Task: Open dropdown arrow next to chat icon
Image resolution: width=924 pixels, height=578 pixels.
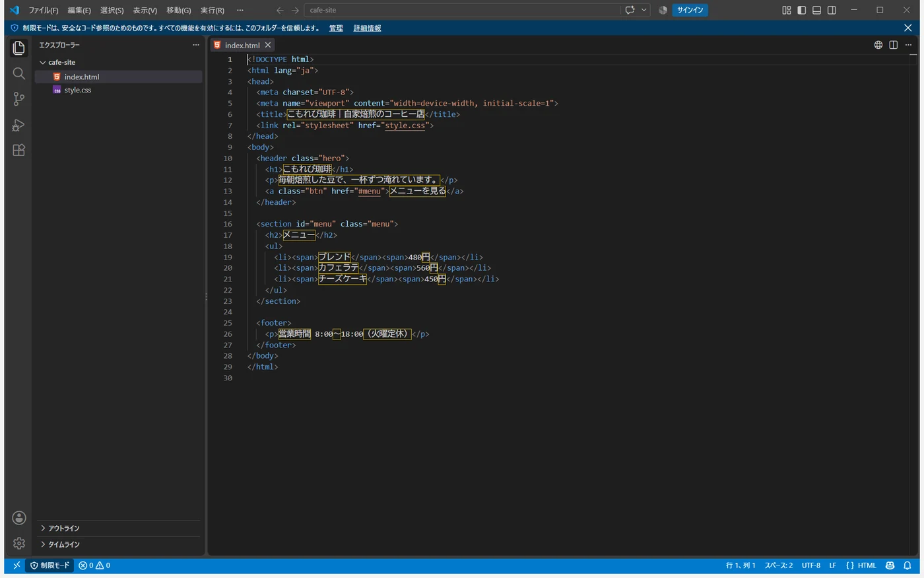Action: 644,10
